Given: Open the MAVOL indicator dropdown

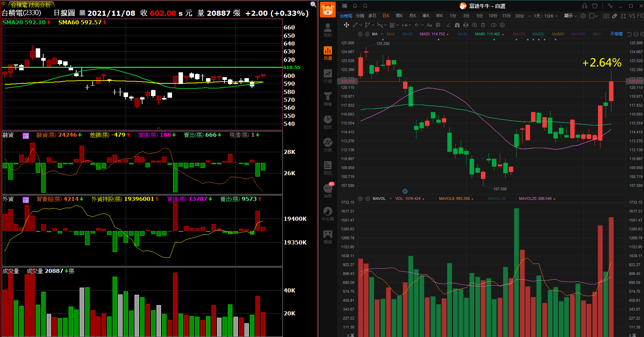Looking at the screenshot, I should (391, 198).
